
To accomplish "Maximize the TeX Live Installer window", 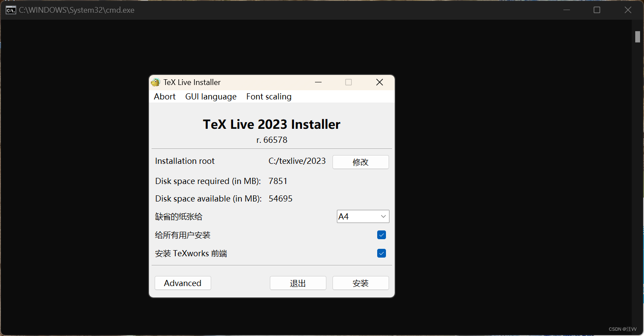I will click(348, 82).
